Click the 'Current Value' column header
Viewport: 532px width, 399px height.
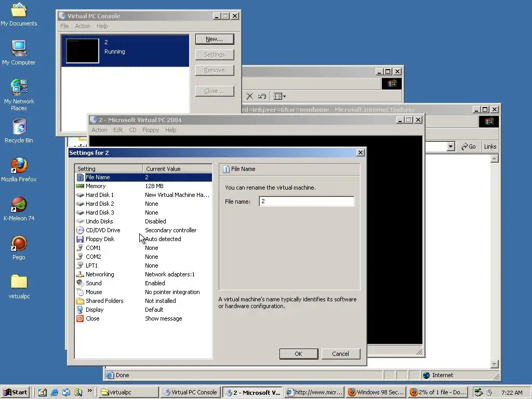178,169
